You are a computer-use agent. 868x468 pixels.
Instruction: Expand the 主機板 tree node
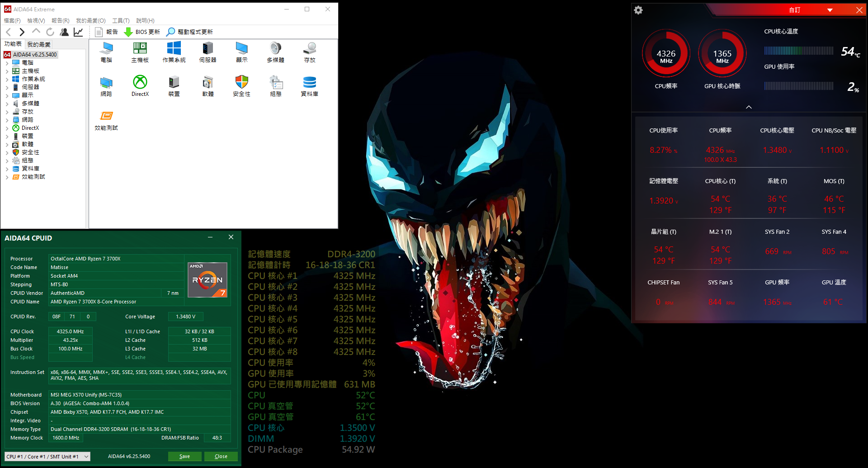tap(7, 71)
